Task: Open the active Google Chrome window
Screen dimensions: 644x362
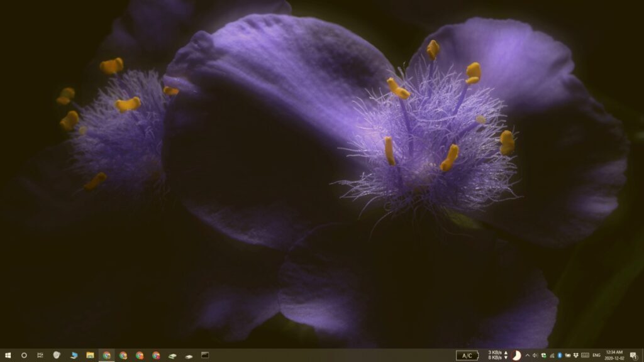Action: point(107,354)
